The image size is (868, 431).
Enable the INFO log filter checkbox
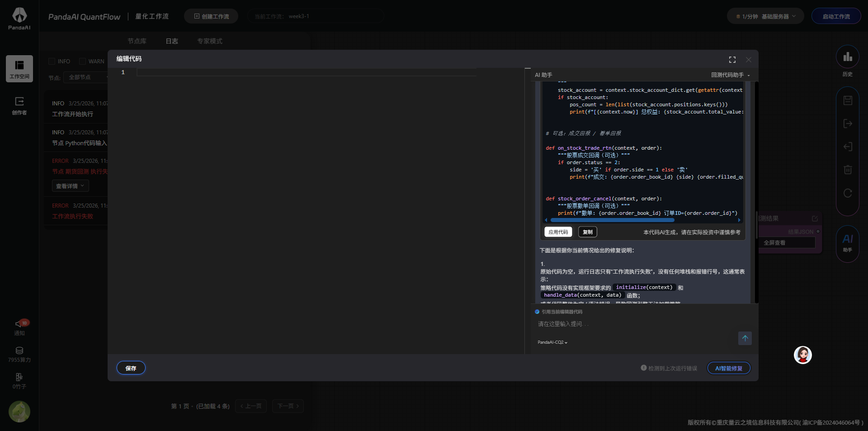point(52,61)
